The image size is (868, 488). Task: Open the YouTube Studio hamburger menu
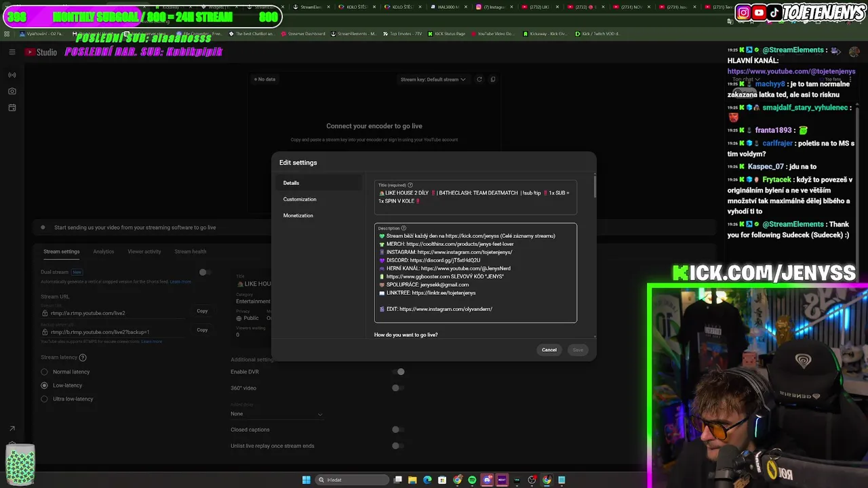12,52
